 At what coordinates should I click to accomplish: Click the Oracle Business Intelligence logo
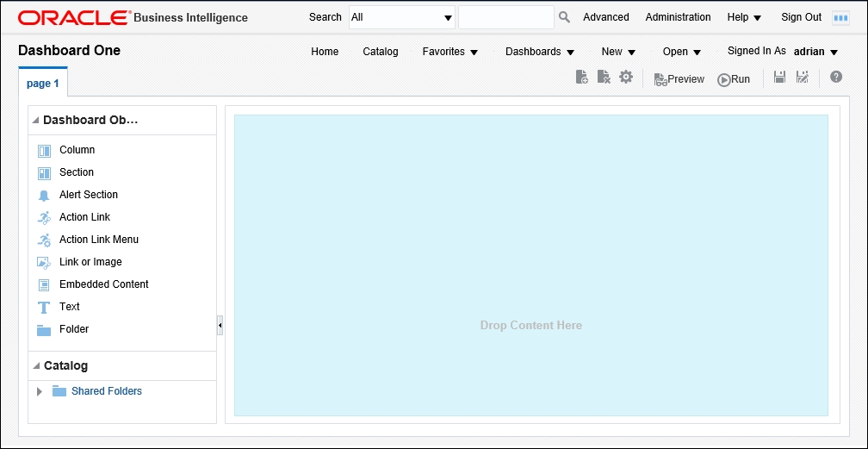click(x=133, y=18)
